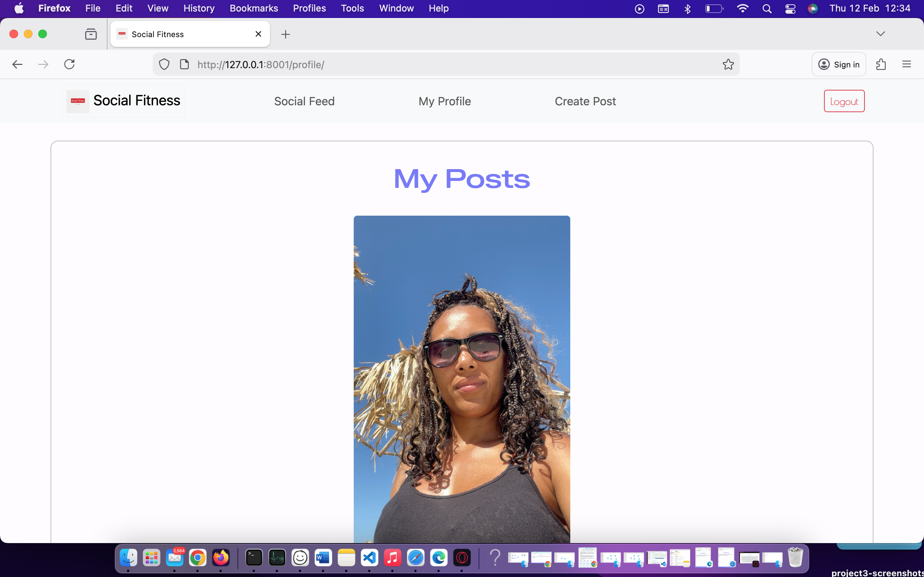Expand the list all tabs chevron
The width and height of the screenshot is (924, 577).
[x=881, y=34]
